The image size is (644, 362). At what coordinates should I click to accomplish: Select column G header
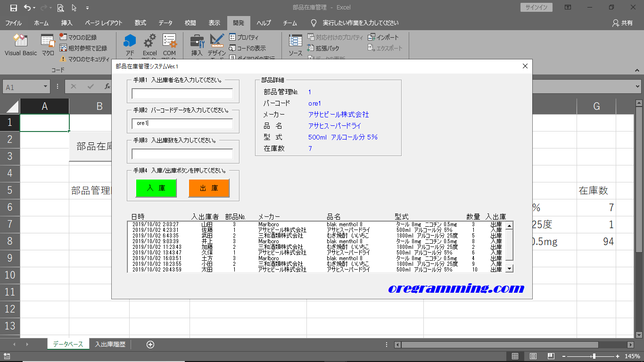tap(596, 106)
